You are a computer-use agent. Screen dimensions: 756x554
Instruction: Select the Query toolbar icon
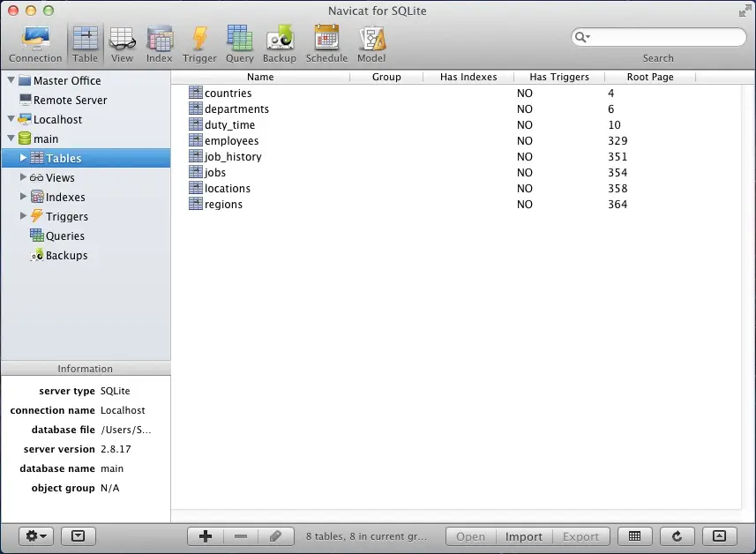coord(240,44)
